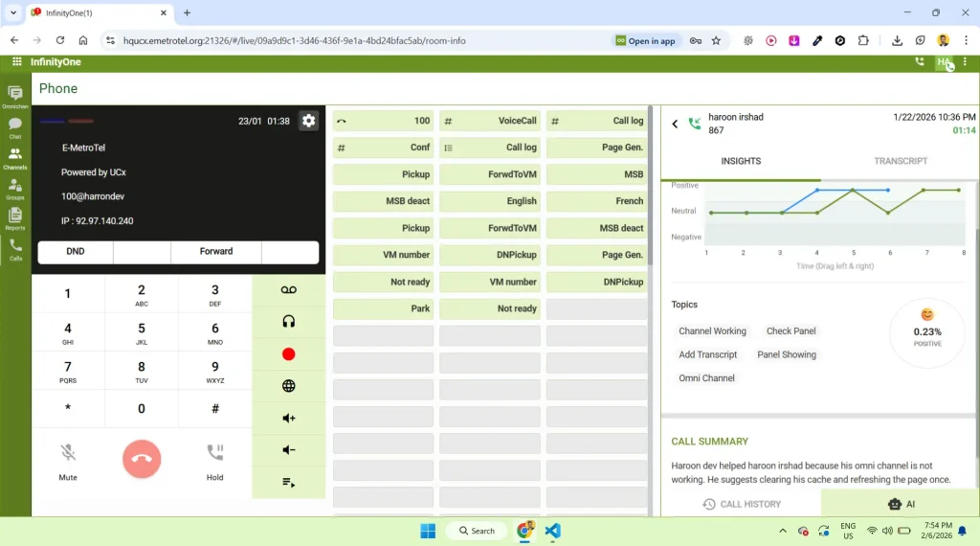Increase volume with speaker plus icon

[288, 418]
